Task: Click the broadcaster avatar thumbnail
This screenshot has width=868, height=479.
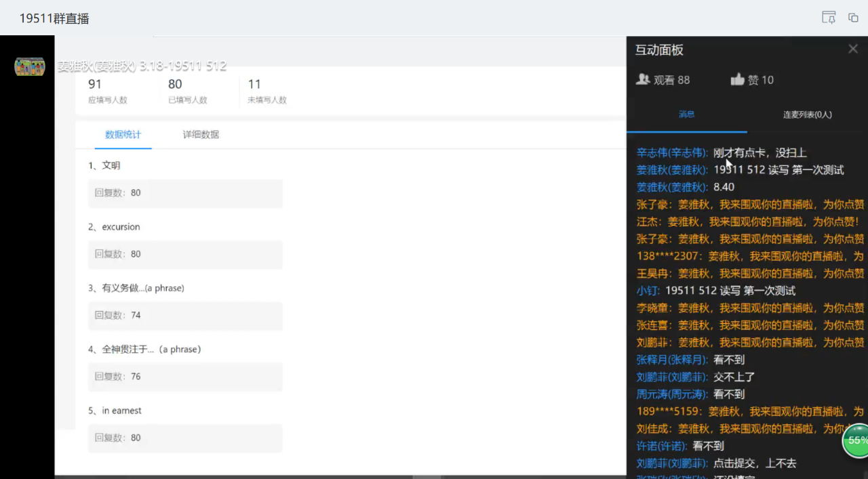Action: 30,66
